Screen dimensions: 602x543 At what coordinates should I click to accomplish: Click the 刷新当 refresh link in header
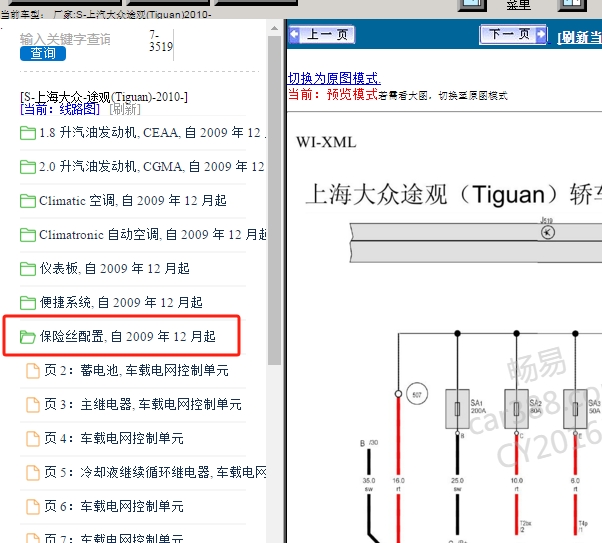(x=579, y=37)
